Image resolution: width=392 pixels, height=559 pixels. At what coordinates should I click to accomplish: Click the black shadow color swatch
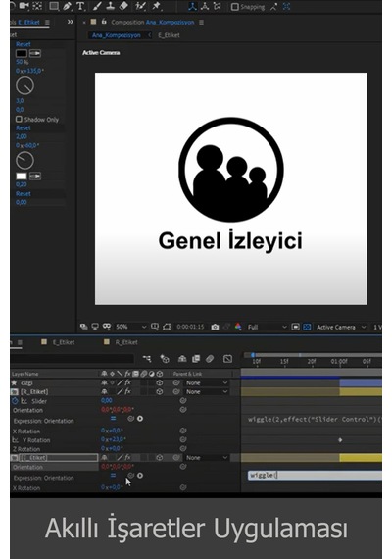point(22,53)
